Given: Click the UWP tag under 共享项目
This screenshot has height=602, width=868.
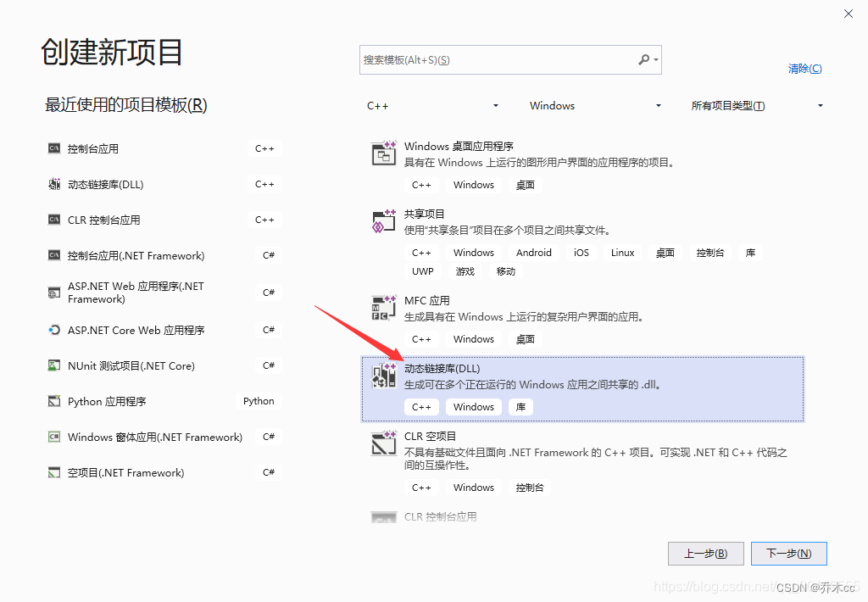Looking at the screenshot, I should (423, 271).
